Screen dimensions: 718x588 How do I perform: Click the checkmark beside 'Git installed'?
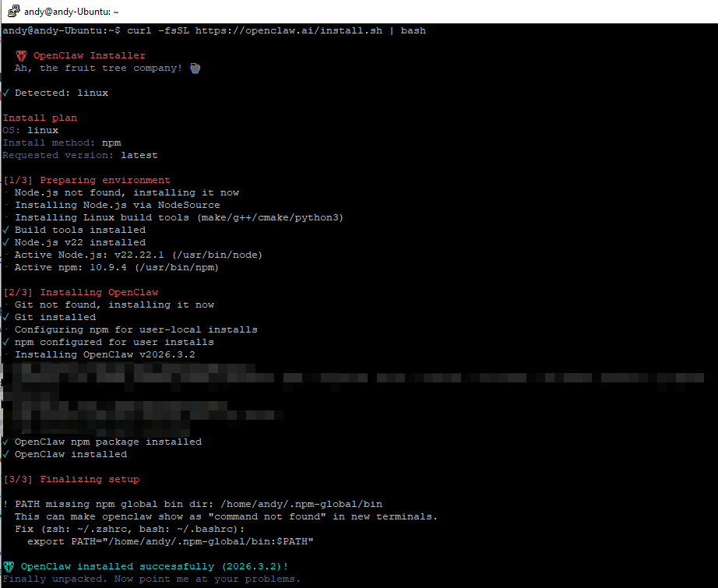5,318
